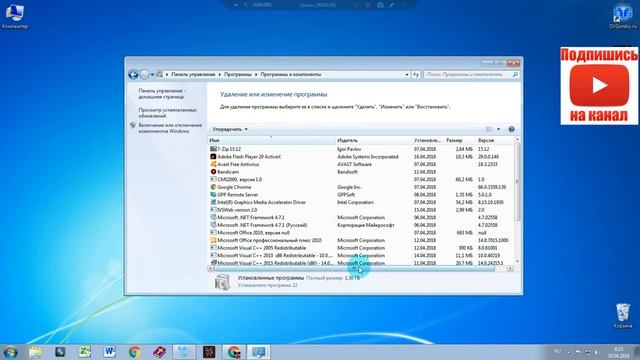Click the Show desktop strip beside the clock
640x360 pixels.
click(x=637, y=352)
